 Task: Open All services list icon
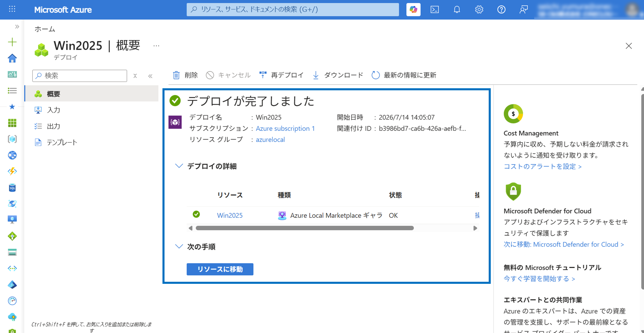point(12,90)
